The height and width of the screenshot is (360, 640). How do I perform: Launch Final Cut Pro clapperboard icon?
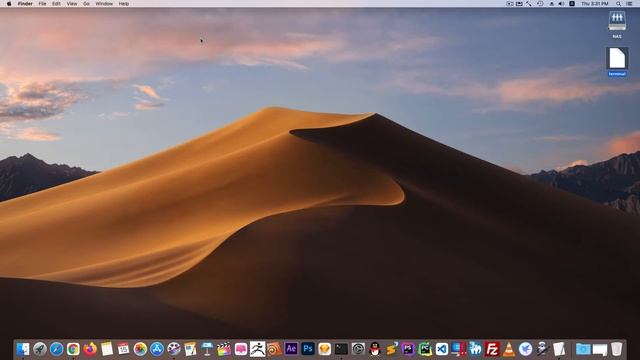click(224, 349)
